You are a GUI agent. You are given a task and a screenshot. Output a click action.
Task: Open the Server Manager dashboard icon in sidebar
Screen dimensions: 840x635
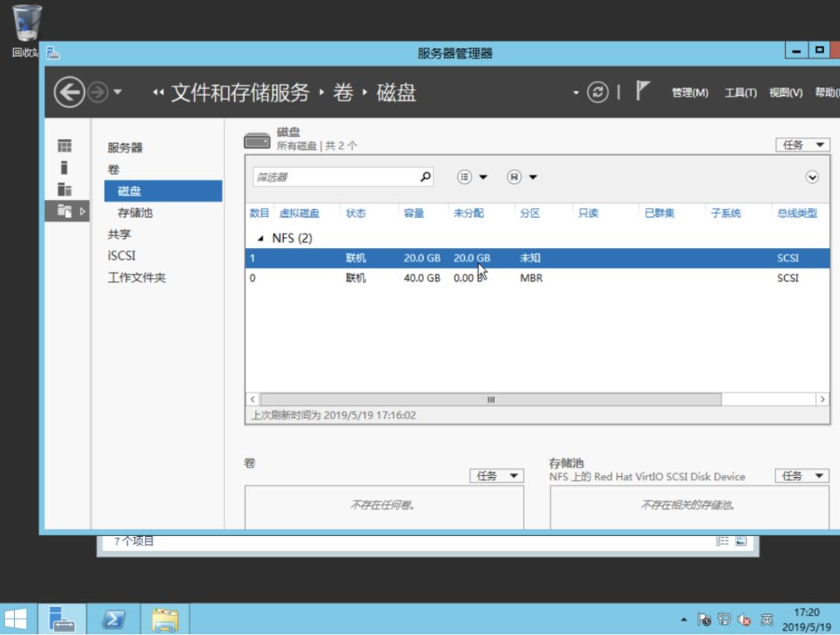tap(66, 145)
